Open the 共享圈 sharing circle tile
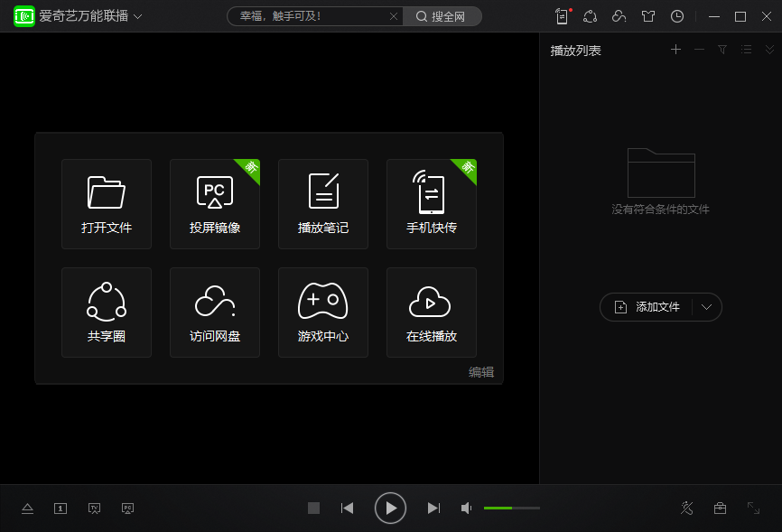 pyautogui.click(x=107, y=313)
